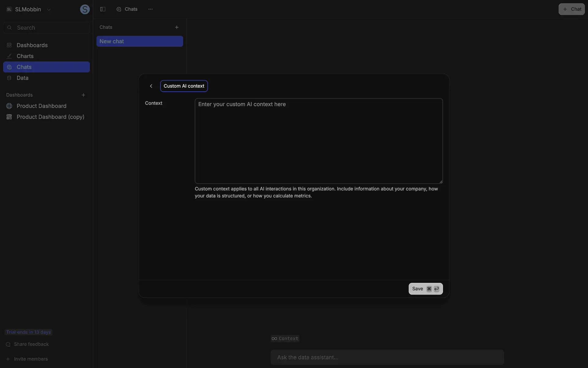
Task: Toggle the sidebar panel icon in top bar
Action: pos(103,9)
